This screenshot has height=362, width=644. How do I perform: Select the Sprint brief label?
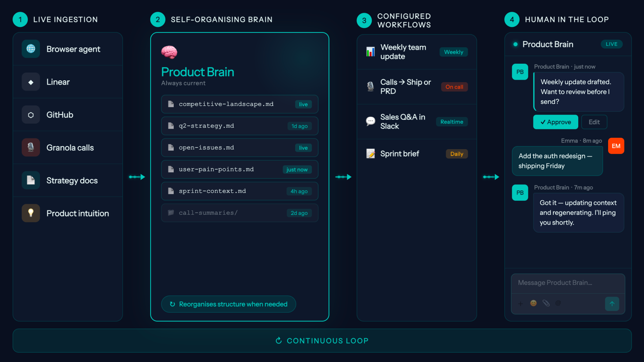tap(399, 154)
